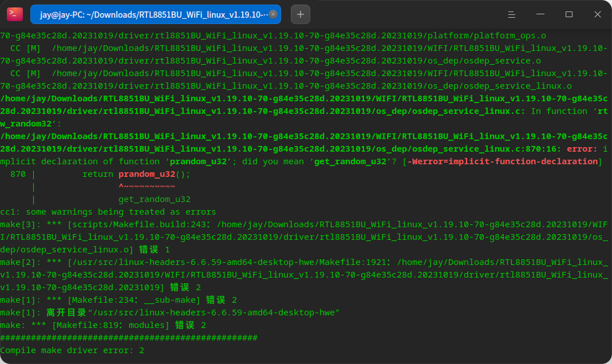Screen dimensions: 612x364
Task: Minimize the terminal window
Action: point(540,14)
